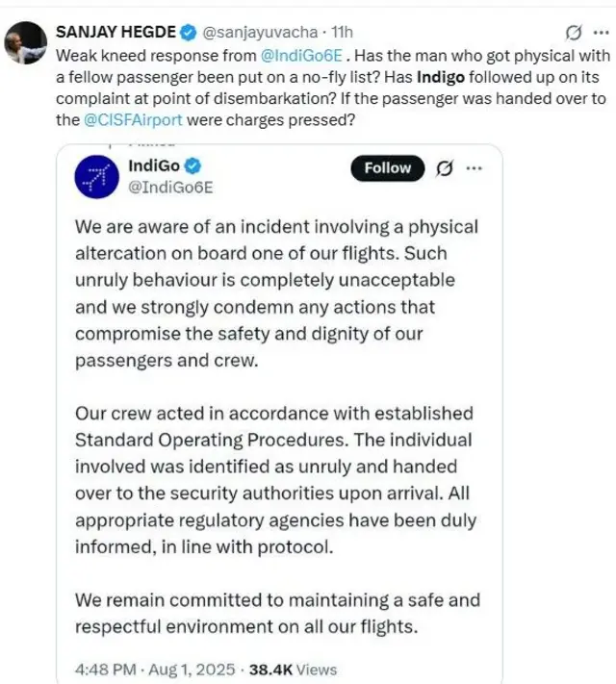Viewport: 616px width, 684px height.
Task: Open Grok icon beside the Follow button
Action: tap(445, 168)
